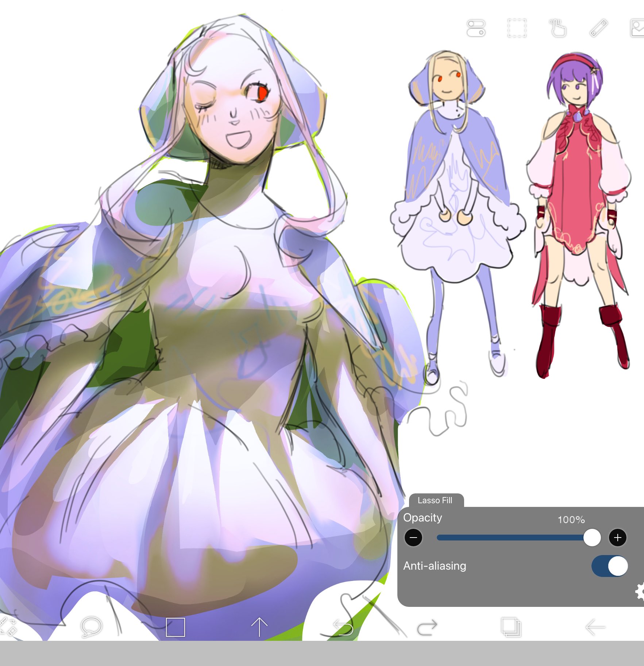Go back with the left arrow icon
This screenshot has height=666, width=644.
pos(595,627)
